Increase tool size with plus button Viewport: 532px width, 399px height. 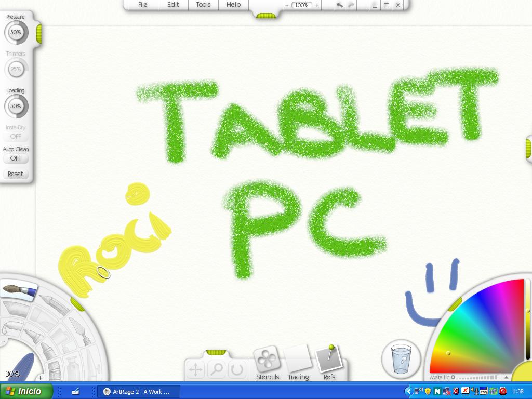click(x=40, y=377)
